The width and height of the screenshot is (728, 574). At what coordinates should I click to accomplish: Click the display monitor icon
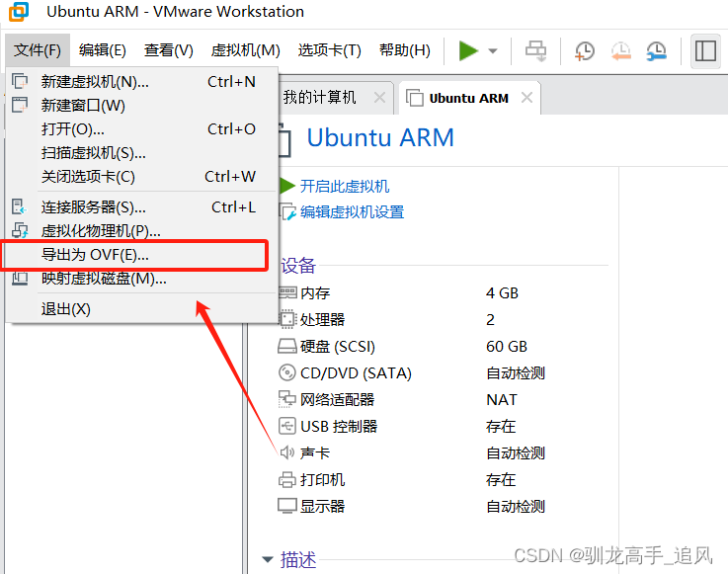(287, 506)
